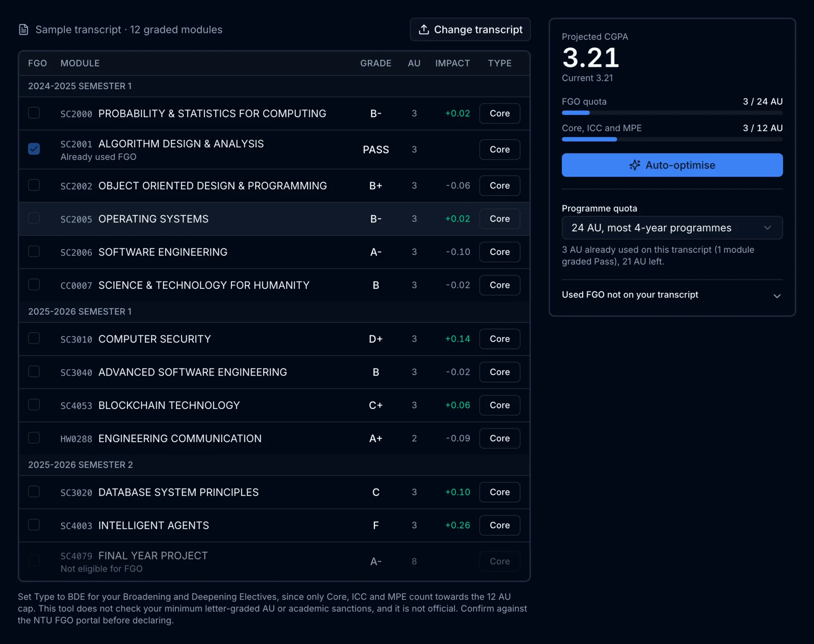Tick FGO checkbox for SC2006 Software Engineering
Viewport: 814px width, 644px height.
(34, 251)
